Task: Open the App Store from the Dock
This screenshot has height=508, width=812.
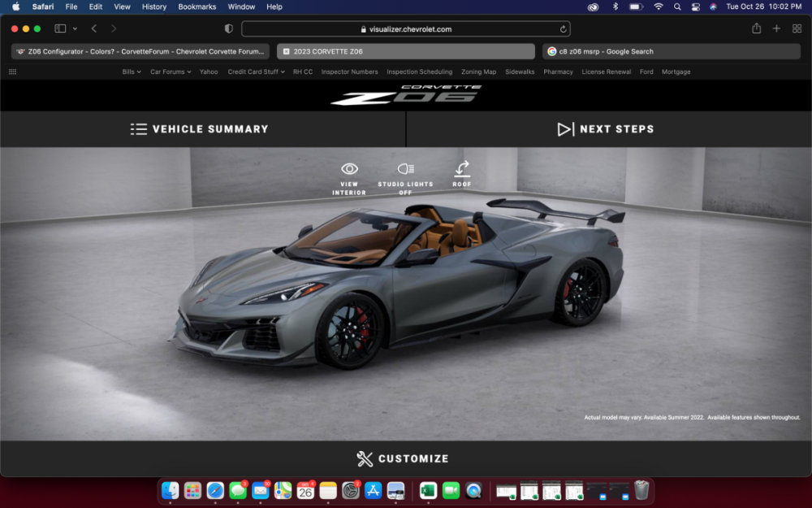Action: coord(373,490)
